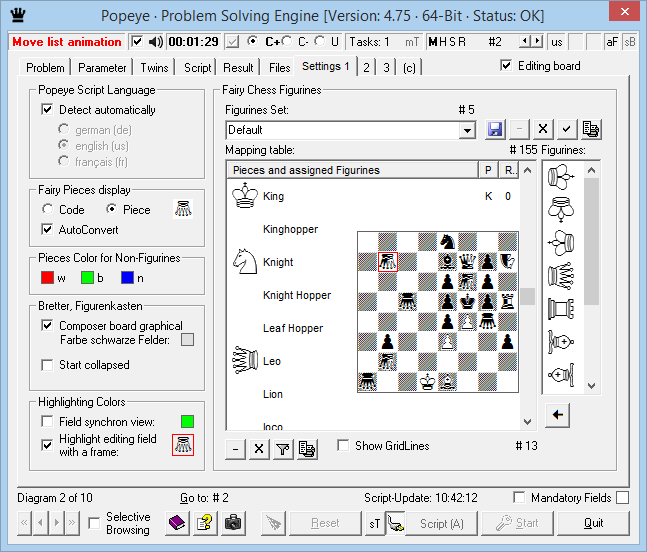This screenshot has height=552, width=647.
Task: Click the Field synchron view green swatch
Action: point(187,422)
